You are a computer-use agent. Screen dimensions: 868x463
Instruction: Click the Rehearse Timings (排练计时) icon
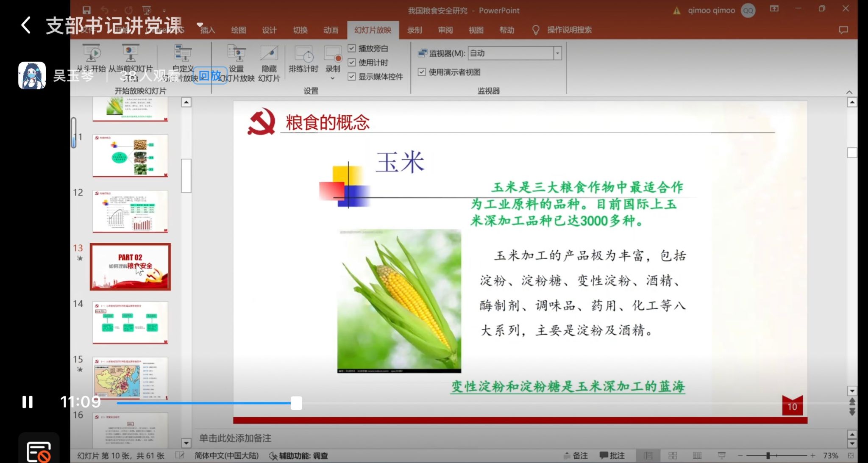(x=303, y=54)
